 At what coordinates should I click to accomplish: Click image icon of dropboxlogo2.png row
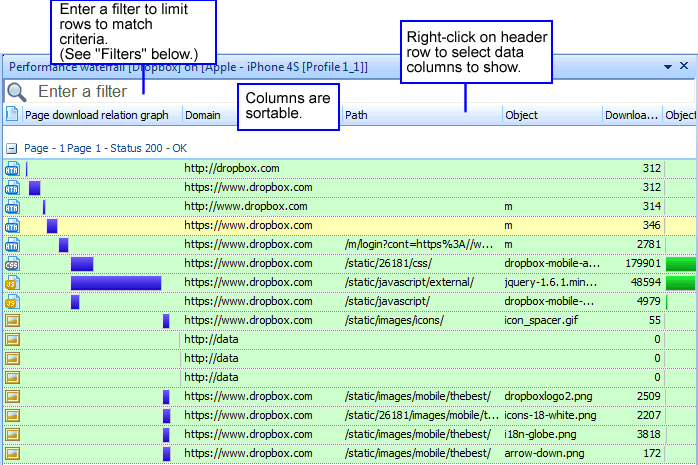click(x=12, y=396)
